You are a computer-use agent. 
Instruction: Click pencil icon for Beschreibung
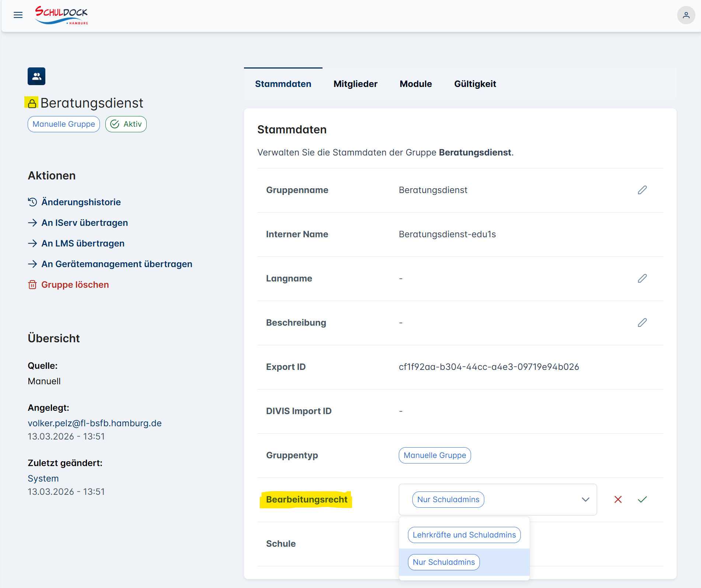pos(642,323)
